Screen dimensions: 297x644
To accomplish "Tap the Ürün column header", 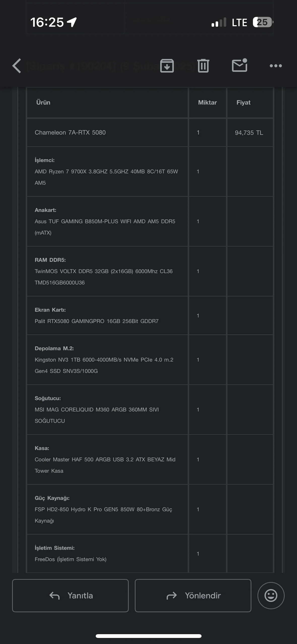I will click(43, 103).
